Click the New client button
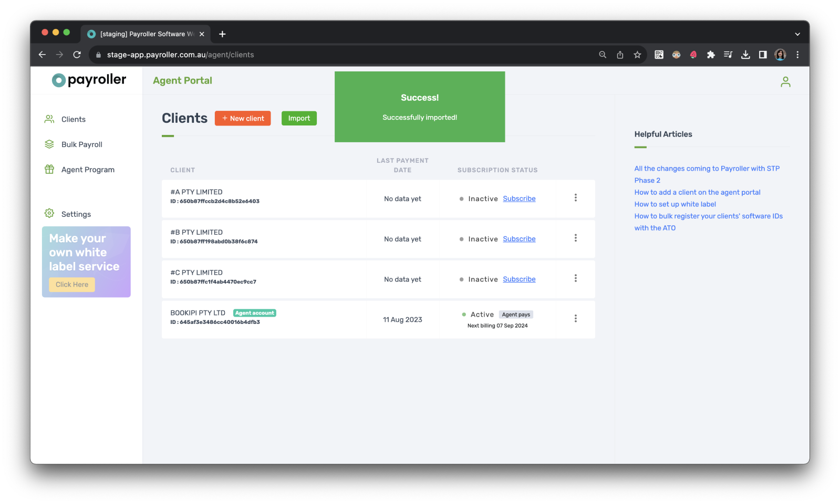 click(x=243, y=118)
